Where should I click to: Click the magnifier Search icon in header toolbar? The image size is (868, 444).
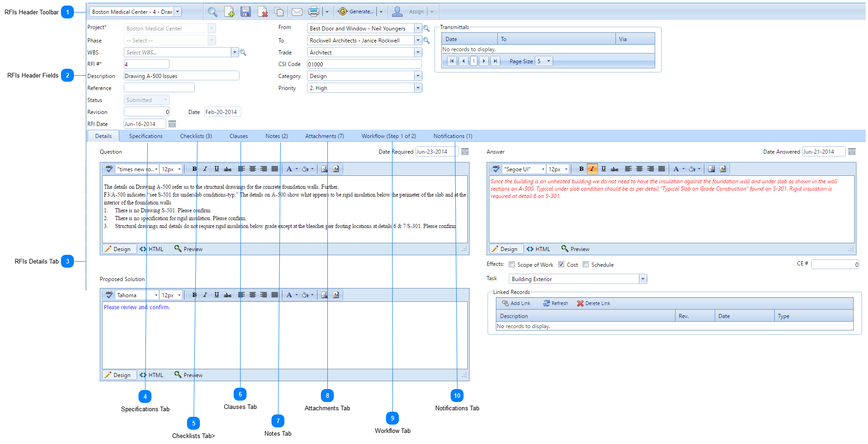click(212, 12)
